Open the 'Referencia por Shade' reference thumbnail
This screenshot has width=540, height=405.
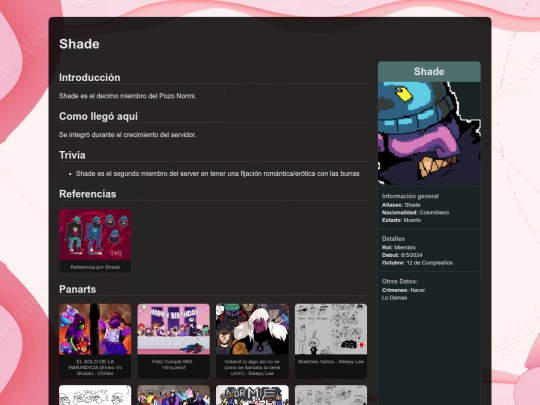click(95, 235)
